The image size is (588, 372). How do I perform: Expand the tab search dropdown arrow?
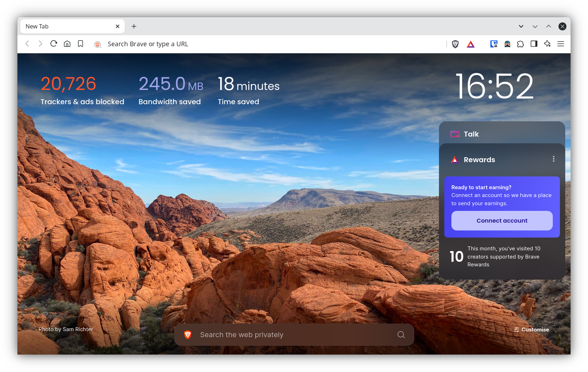(521, 26)
